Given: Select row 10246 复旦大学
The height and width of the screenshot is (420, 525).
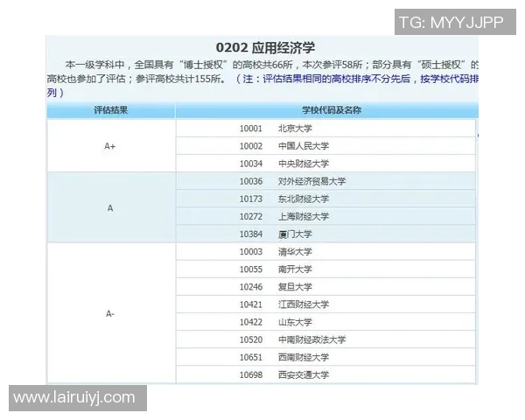Looking at the screenshot, I should click(x=325, y=287).
